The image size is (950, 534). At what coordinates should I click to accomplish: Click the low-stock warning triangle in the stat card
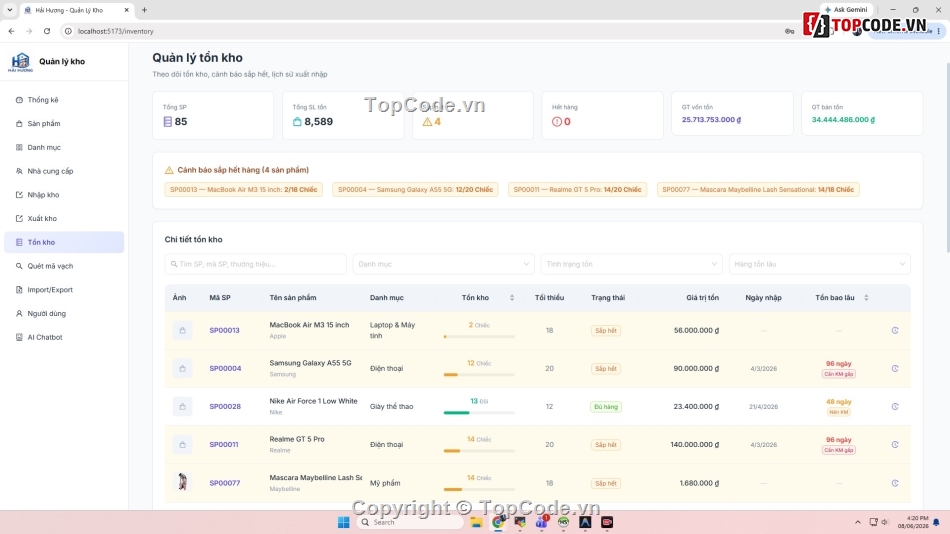click(427, 122)
